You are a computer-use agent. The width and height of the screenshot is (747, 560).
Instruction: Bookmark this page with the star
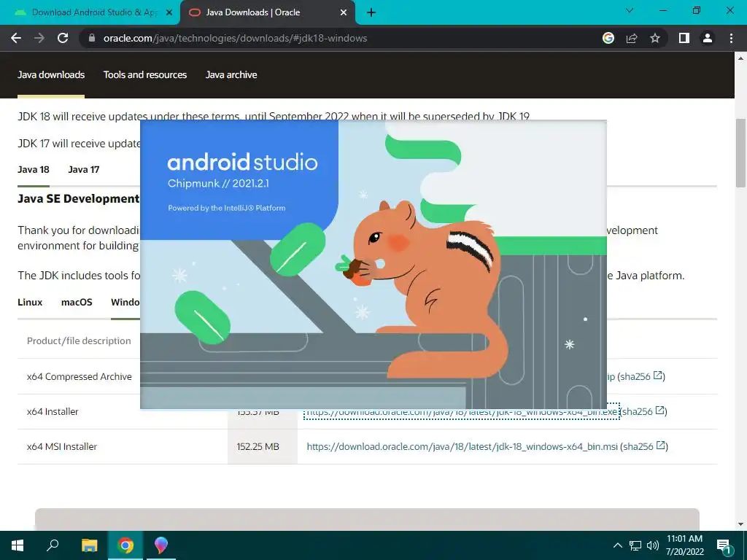[x=655, y=38]
